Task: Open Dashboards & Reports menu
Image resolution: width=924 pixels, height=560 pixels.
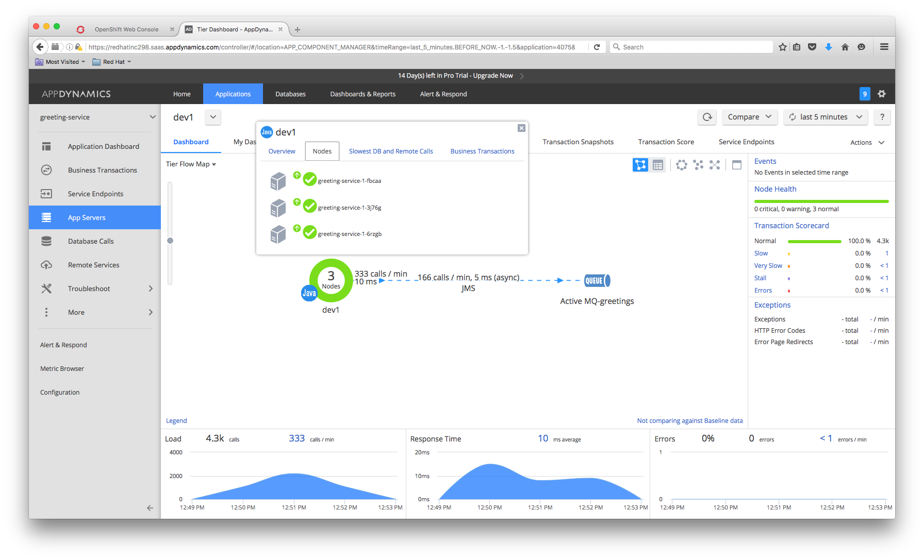Action: [362, 94]
